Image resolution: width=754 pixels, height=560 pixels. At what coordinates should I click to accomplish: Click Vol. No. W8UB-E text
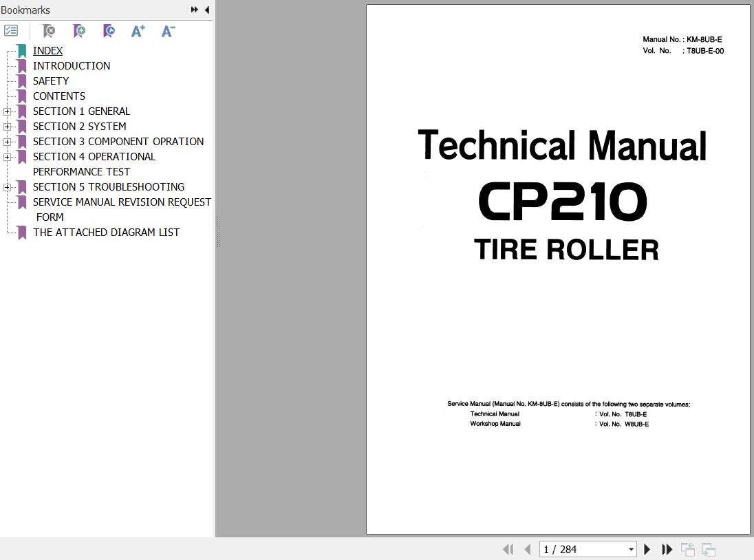click(624, 424)
